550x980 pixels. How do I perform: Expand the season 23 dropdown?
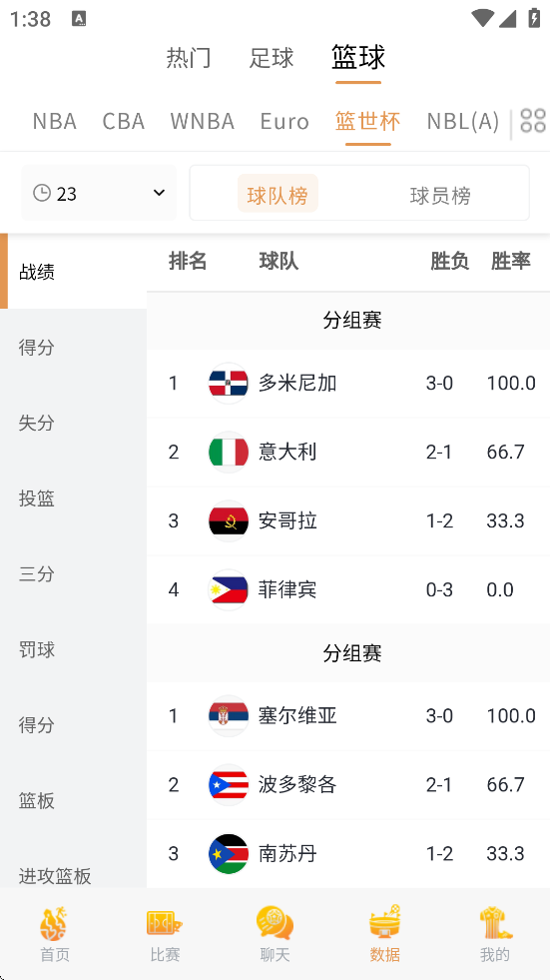tap(99, 193)
